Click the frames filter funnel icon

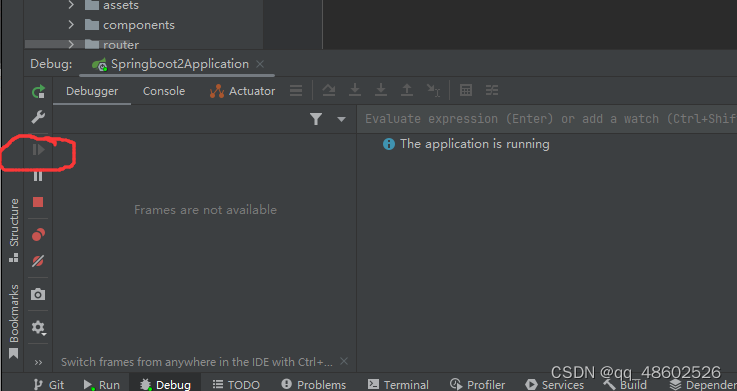[316, 119]
